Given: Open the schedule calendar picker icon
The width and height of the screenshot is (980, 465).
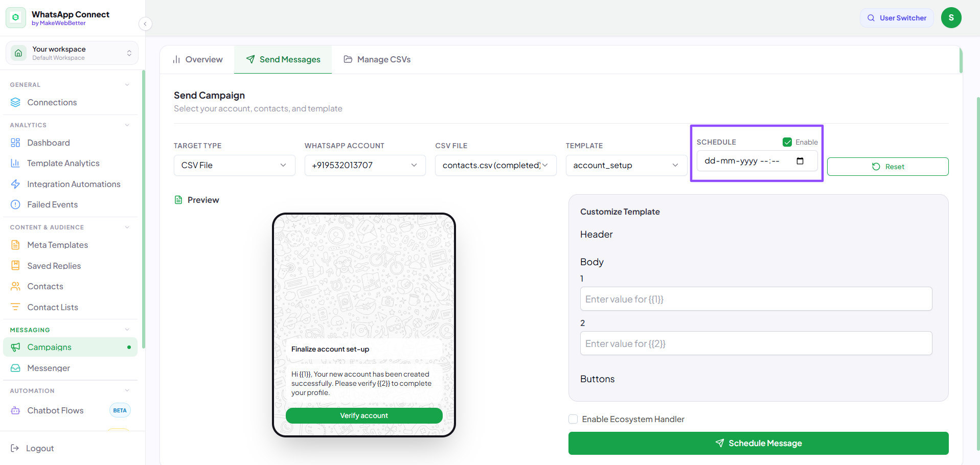Looking at the screenshot, I should (x=800, y=161).
